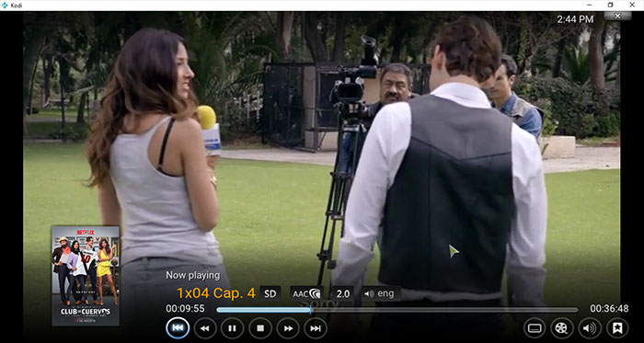Click the AAC audio codec badge
644x343 pixels.
[306, 293]
